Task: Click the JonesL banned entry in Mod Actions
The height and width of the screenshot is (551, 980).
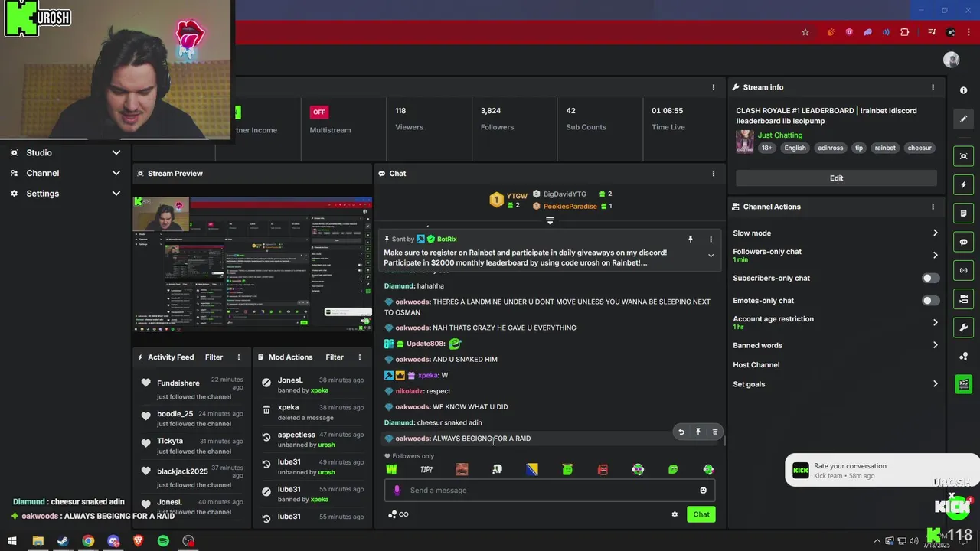Action: point(314,385)
